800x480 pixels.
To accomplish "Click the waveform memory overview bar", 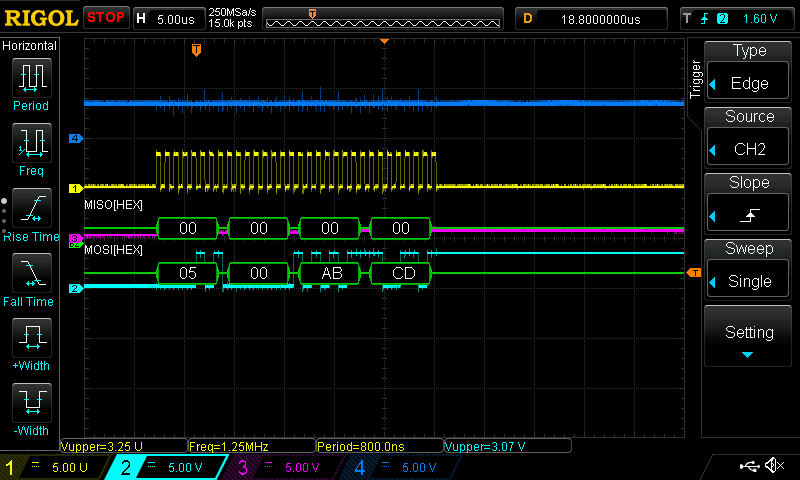I will [383, 19].
